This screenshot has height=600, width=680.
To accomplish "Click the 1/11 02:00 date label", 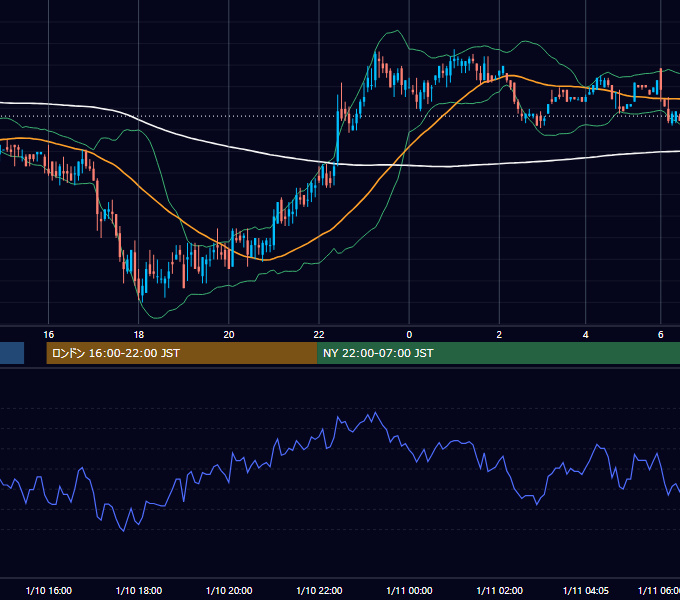I will (x=500, y=590).
